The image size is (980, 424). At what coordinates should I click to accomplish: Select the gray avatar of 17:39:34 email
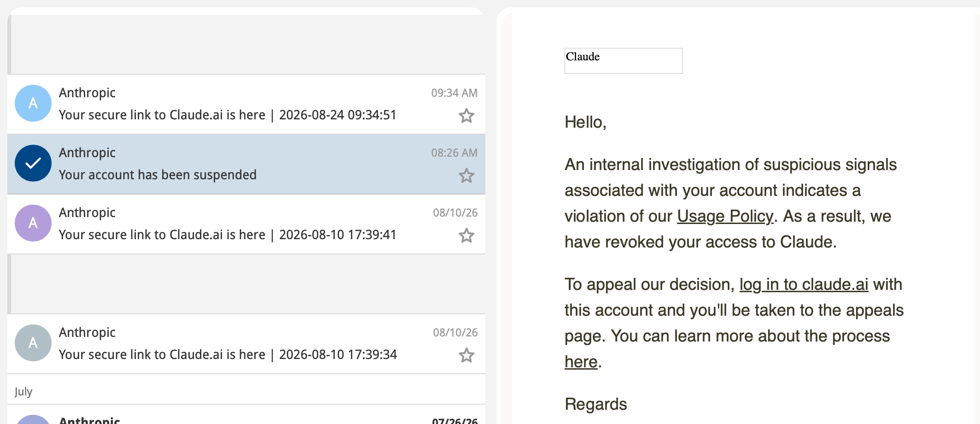point(33,343)
